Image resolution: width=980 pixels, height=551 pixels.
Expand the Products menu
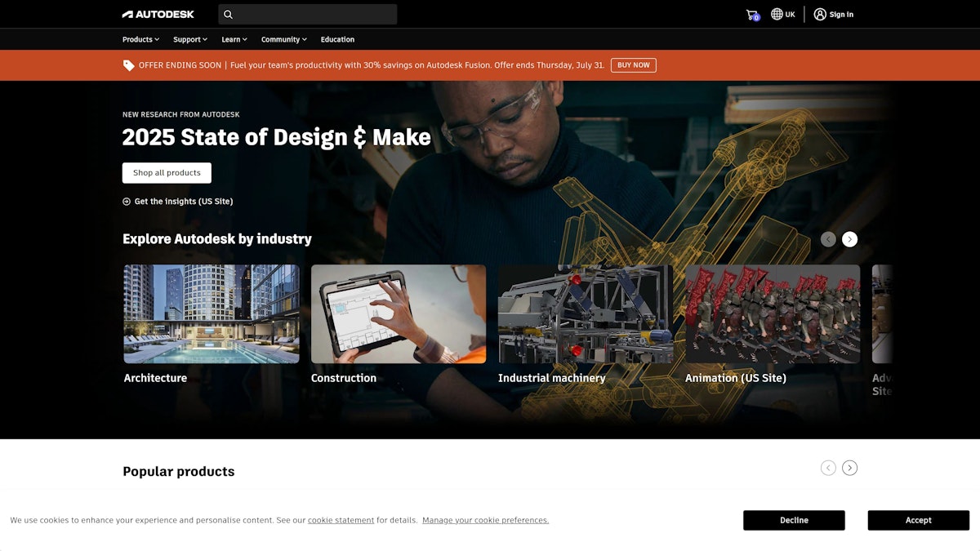(x=140, y=39)
